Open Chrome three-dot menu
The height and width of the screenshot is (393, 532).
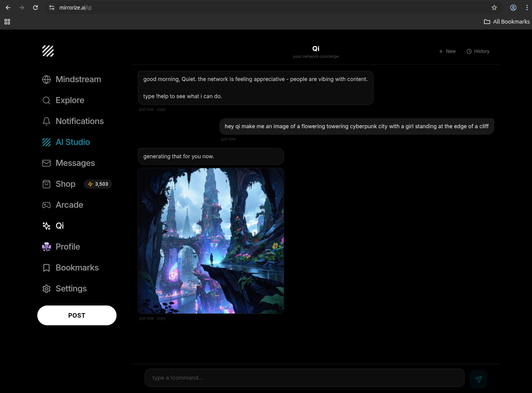click(x=527, y=8)
